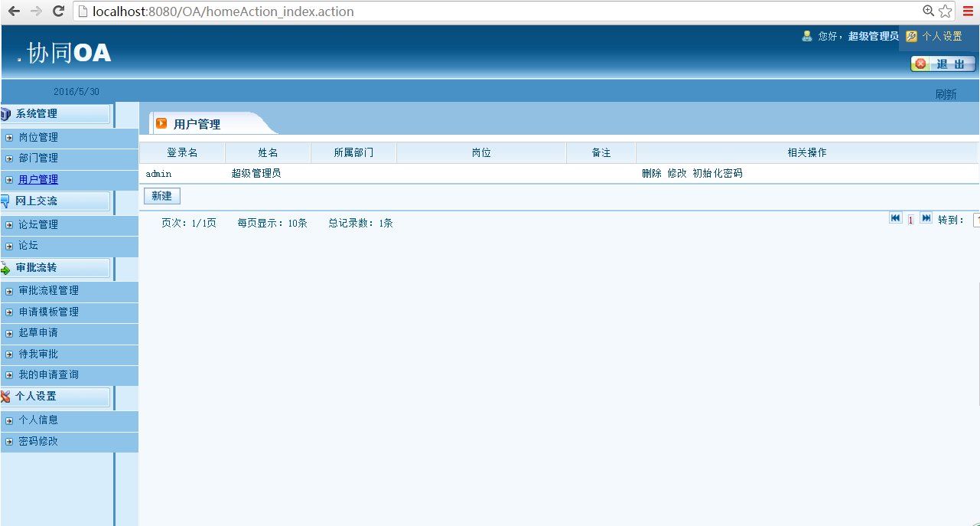
Task: Click the green arrow icon beside 审批流转
Action: tap(7, 267)
